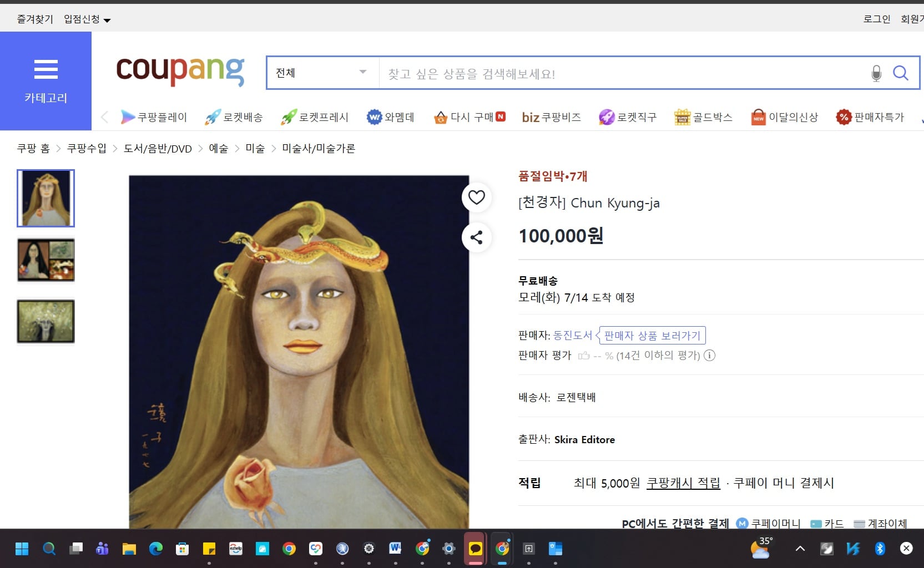Open 골드박스 menu item

pyautogui.click(x=703, y=117)
